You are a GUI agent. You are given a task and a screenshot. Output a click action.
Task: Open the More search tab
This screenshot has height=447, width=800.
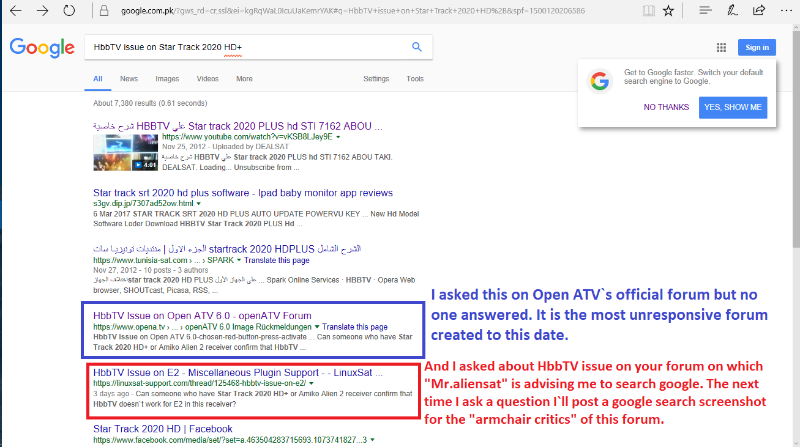[x=244, y=79]
